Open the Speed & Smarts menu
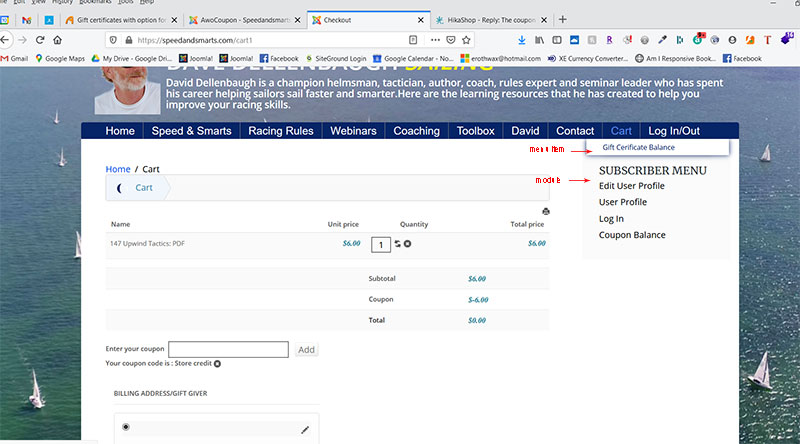Screen dimensions: 800x444 tap(191, 131)
